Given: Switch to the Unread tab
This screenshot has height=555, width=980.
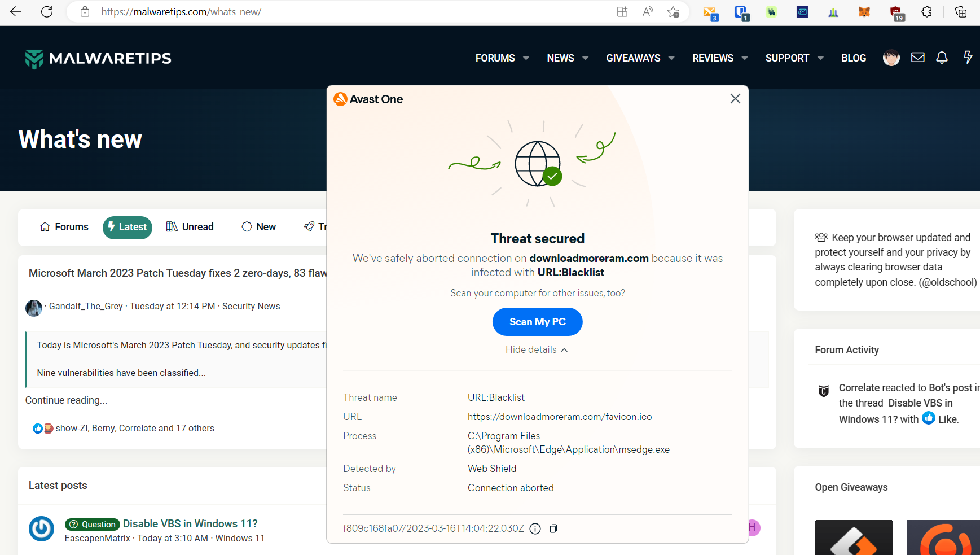Looking at the screenshot, I should [190, 227].
